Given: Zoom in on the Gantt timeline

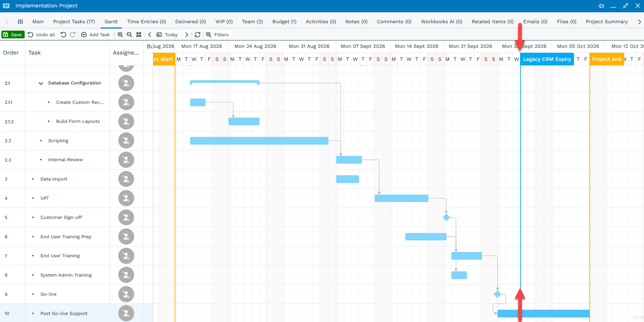Looking at the screenshot, I should click(120, 34).
